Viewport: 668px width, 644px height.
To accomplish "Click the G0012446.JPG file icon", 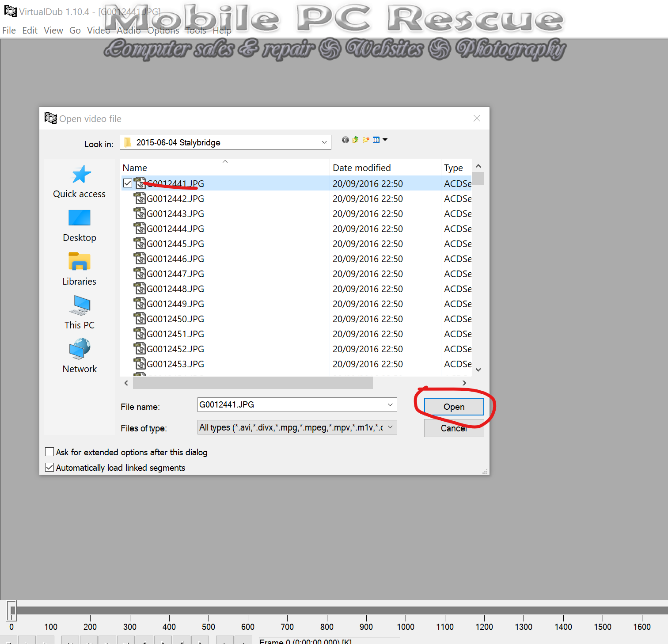I will coord(140,259).
